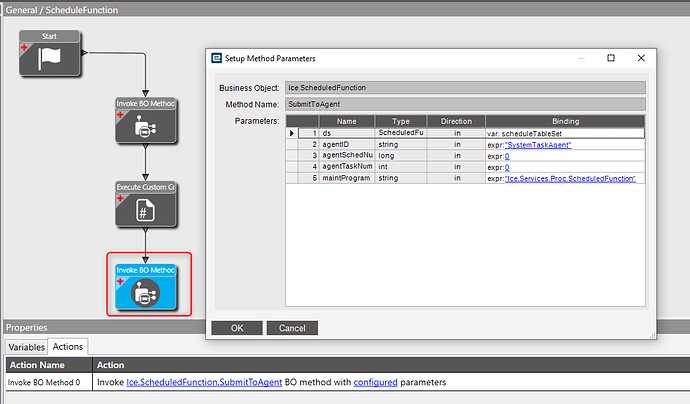The height and width of the screenshot is (404, 690).
Task: Select the Execute Custom Code node
Action: coord(146,204)
